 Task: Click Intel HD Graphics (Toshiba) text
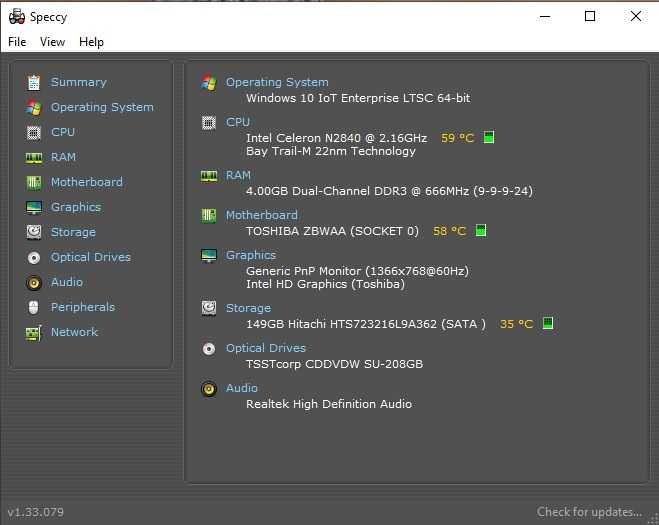[325, 285]
